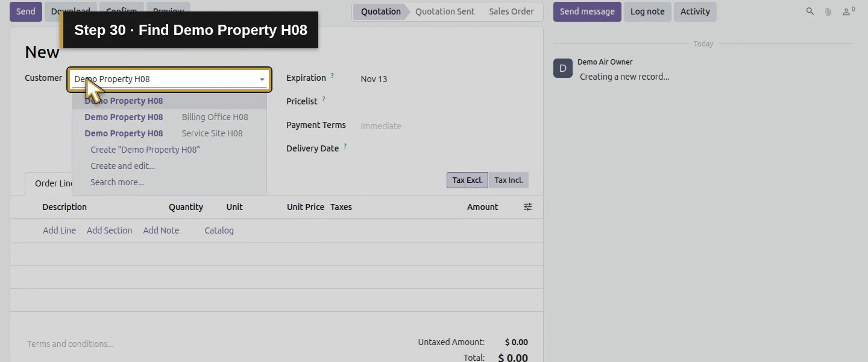Image resolution: width=868 pixels, height=362 pixels.
Task: Edit Expiration date Nov 13
Action: tap(374, 79)
